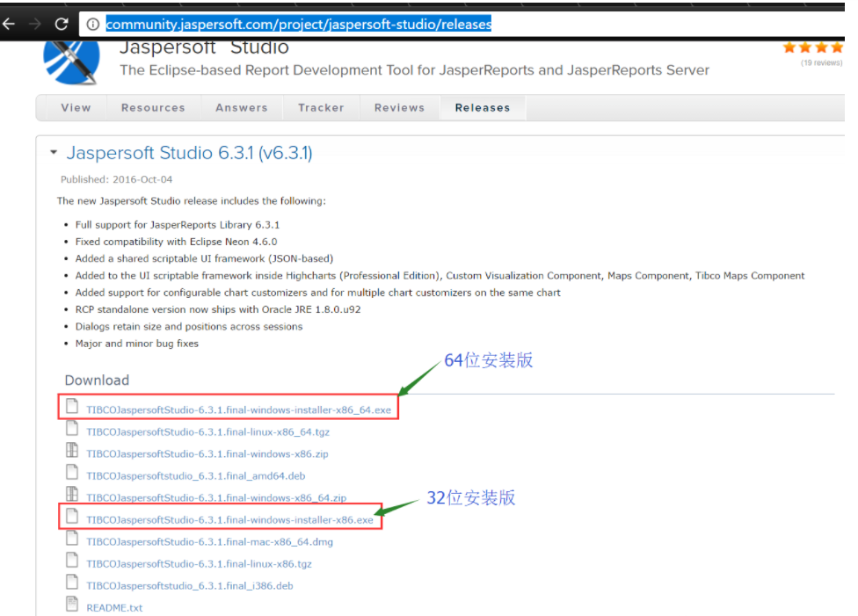The image size is (858, 616).
Task: Reload the page with the refresh icon
Action: pos(62,24)
